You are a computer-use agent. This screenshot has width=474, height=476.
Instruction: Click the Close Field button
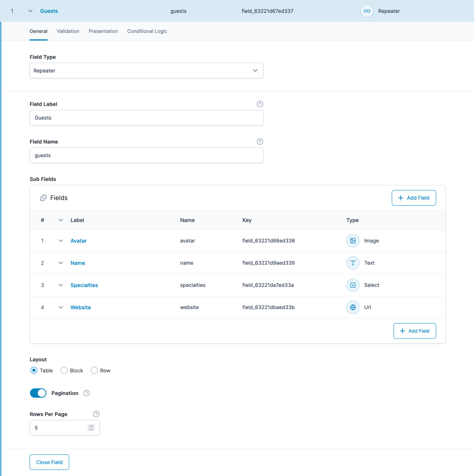(49, 462)
